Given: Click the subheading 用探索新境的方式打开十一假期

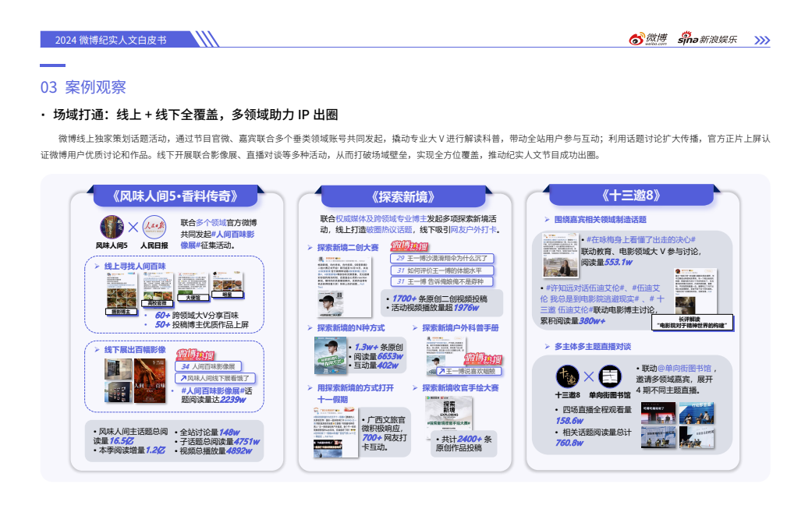Looking at the screenshot, I should click(355, 394).
